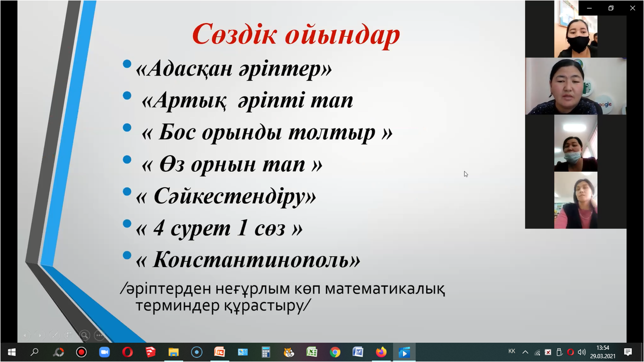Switch to PowerPoint in the taskbar
This screenshot has height=362, width=644.
click(220, 352)
